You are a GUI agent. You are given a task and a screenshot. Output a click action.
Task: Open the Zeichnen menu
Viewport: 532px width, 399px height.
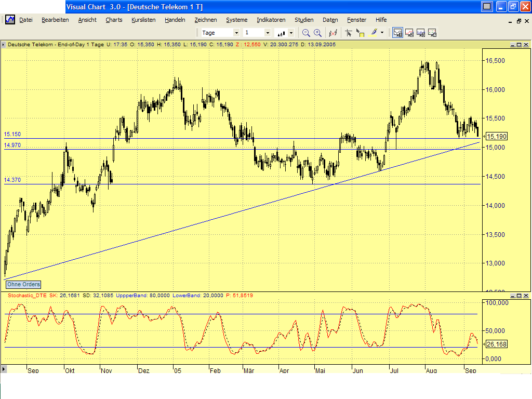point(206,20)
